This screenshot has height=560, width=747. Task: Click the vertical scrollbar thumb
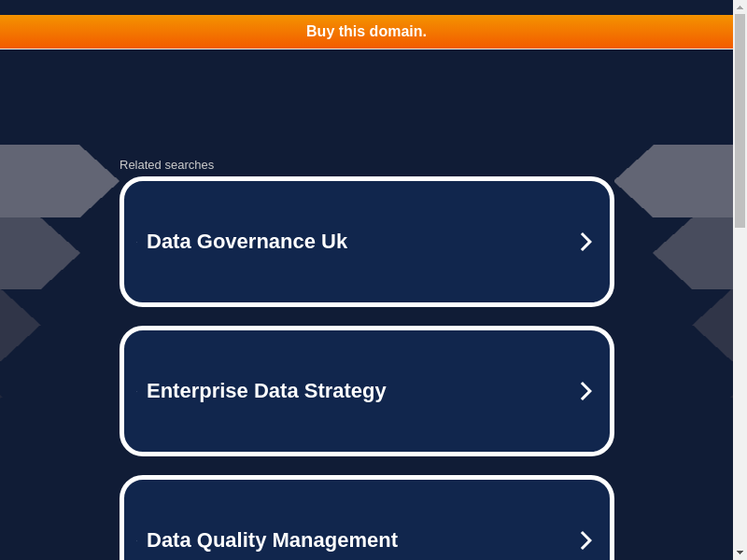point(740,121)
